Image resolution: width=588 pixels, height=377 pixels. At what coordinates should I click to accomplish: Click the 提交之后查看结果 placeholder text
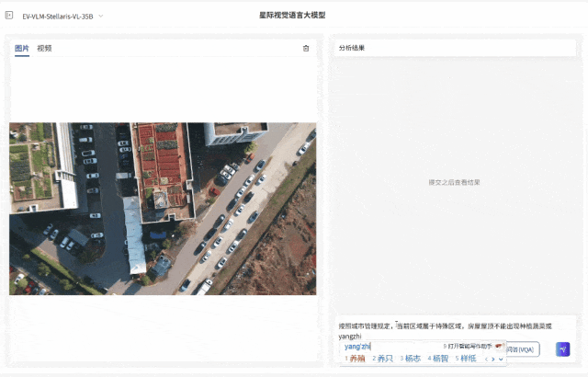pyautogui.click(x=454, y=182)
